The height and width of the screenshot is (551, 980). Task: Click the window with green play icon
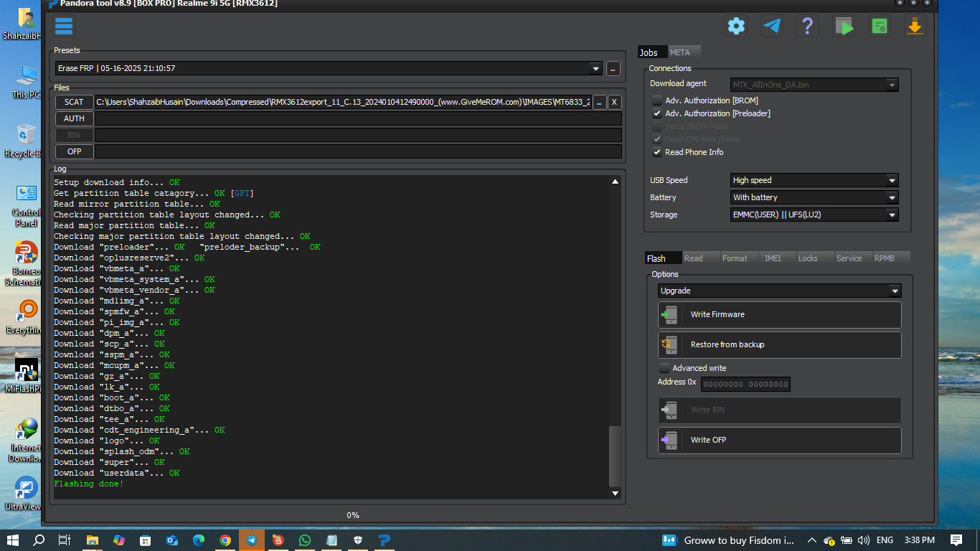coord(844,27)
